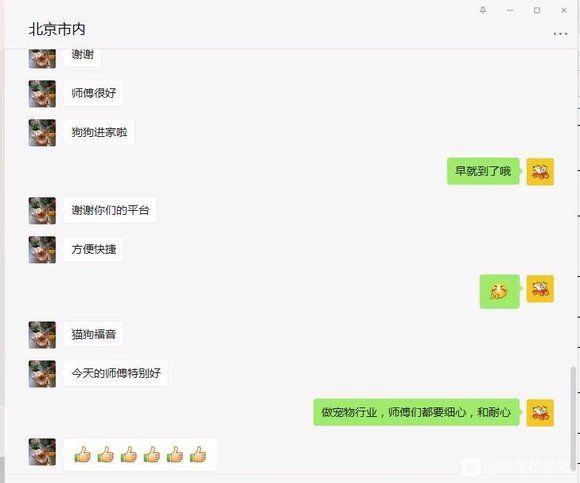Click the chat title 北京市内

tap(57, 30)
